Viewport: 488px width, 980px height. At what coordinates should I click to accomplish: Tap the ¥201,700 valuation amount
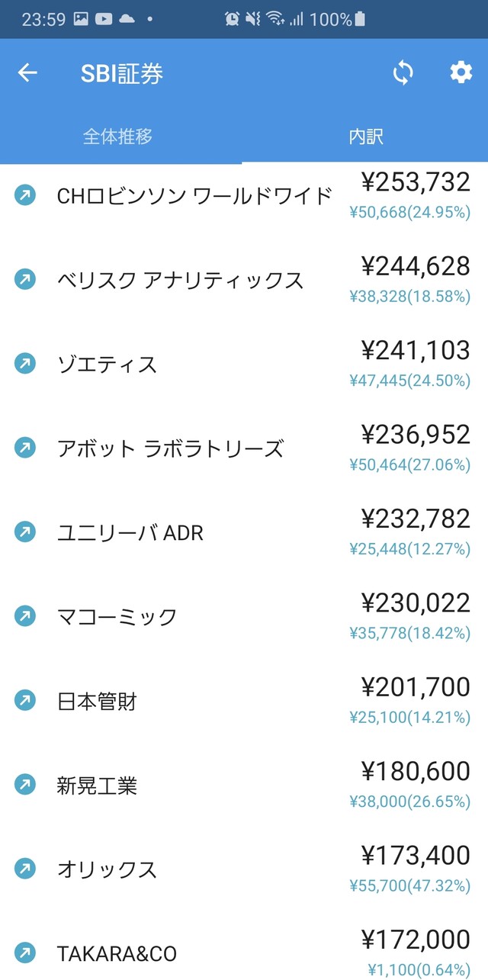416,687
